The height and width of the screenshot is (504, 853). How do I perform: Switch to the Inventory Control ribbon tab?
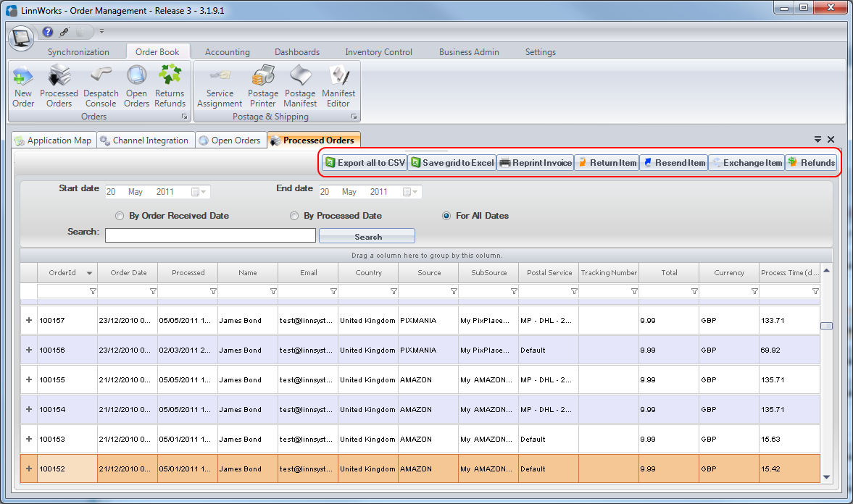[x=378, y=52]
